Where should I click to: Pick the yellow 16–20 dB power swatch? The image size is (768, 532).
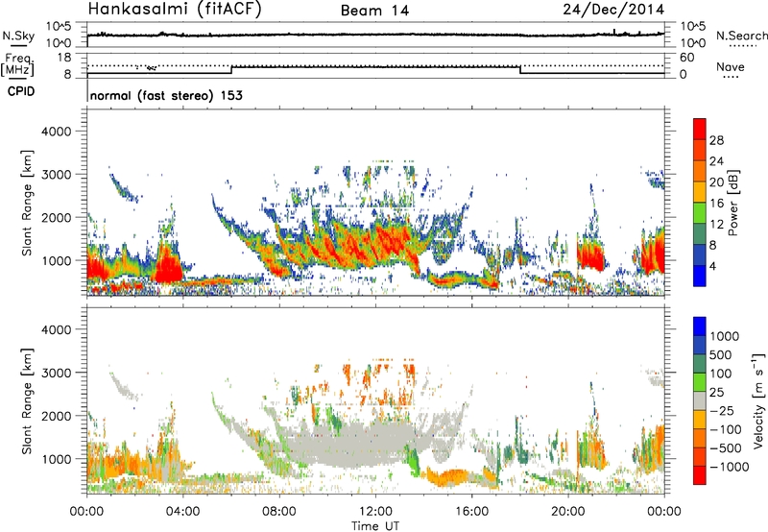[x=700, y=192]
